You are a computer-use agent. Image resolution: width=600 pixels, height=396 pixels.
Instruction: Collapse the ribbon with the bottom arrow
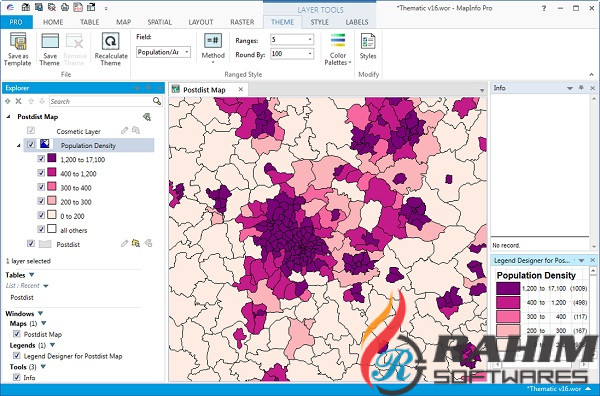tap(592, 75)
